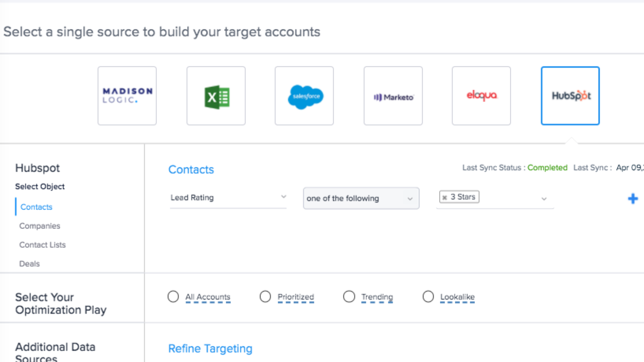This screenshot has width=644, height=362.
Task: Switch to the Companies object
Action: (x=39, y=226)
